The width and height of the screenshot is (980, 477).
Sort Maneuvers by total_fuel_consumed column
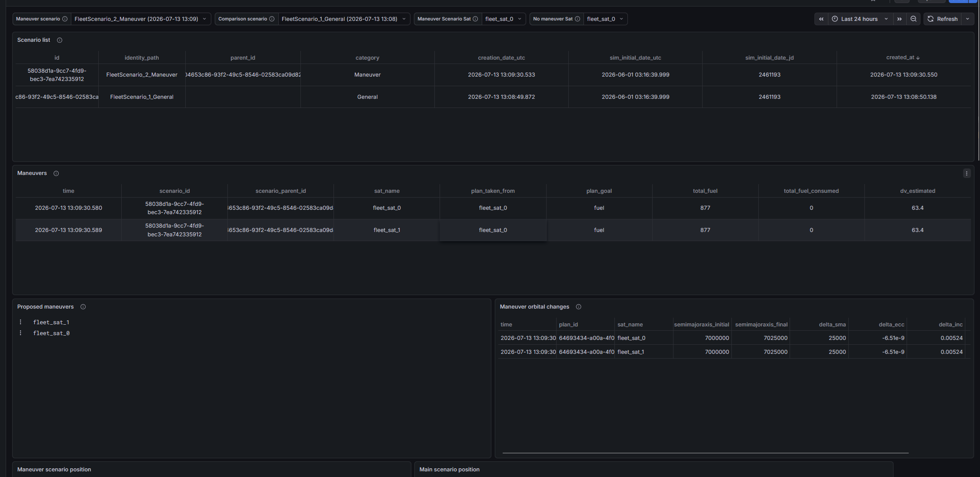click(x=811, y=191)
